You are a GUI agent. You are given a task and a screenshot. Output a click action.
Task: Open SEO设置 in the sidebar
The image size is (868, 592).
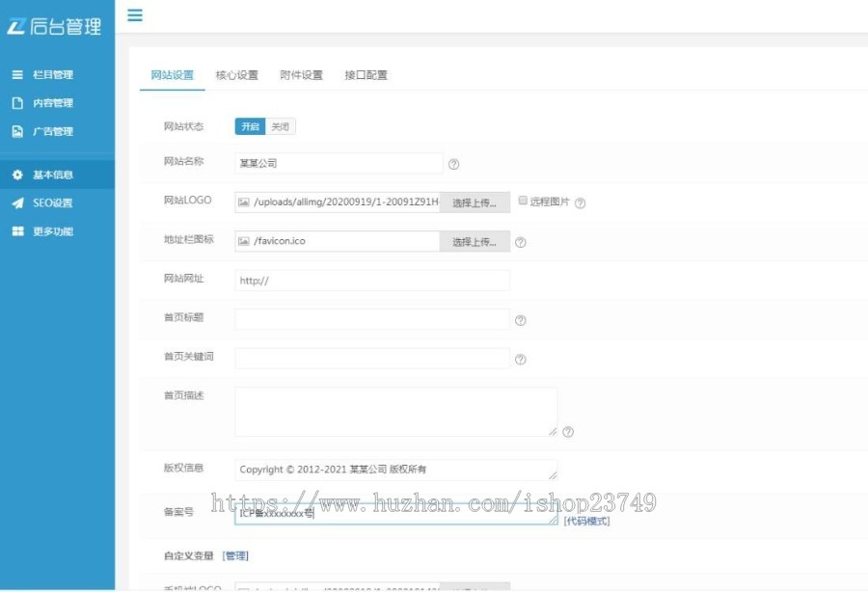pos(58,203)
